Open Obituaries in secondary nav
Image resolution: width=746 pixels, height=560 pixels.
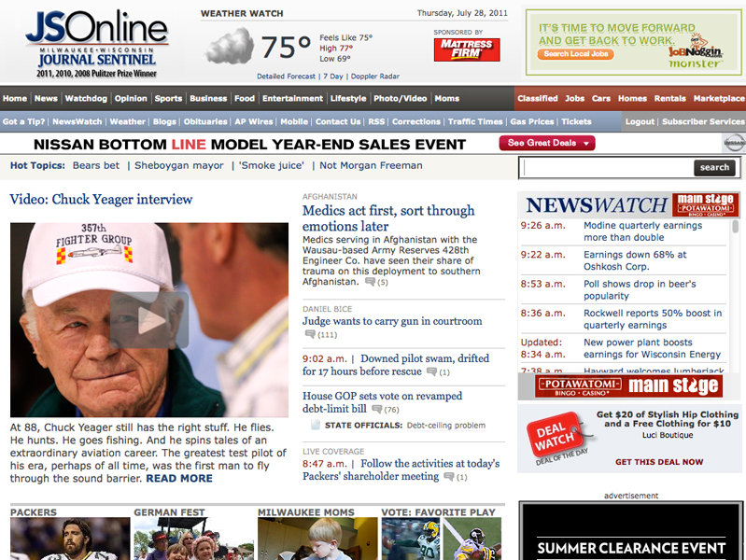coord(205,122)
